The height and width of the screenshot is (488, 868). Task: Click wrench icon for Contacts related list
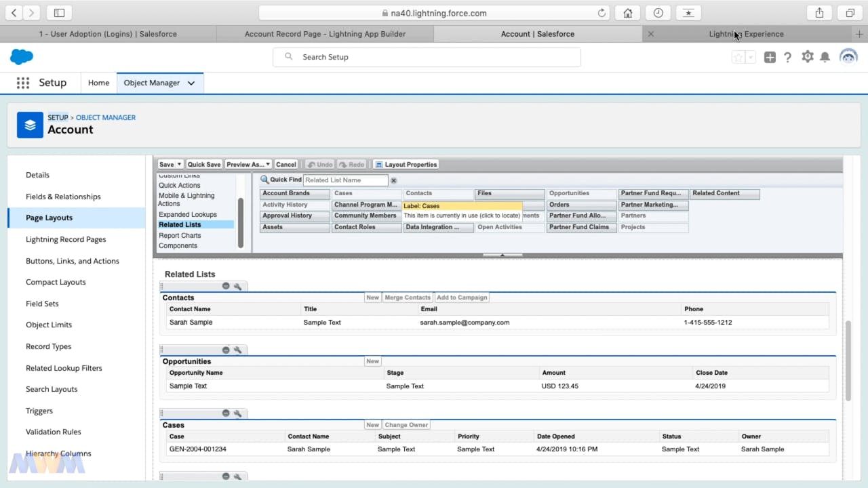click(237, 287)
